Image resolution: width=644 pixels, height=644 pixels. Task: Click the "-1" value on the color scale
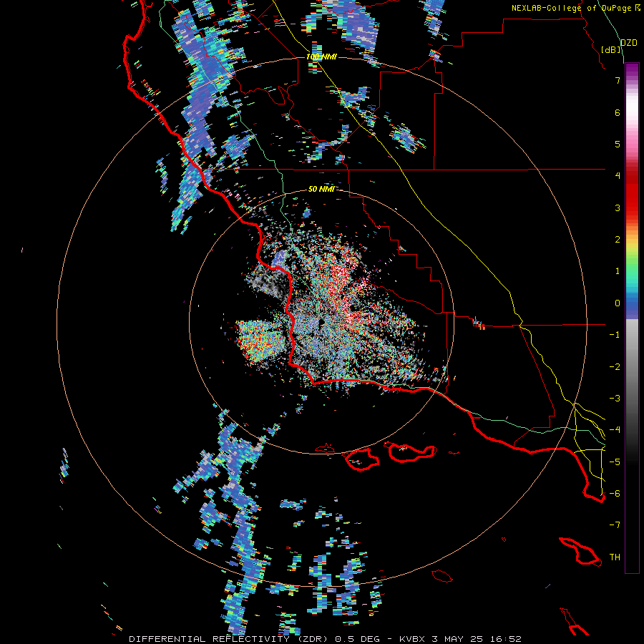pos(615,335)
